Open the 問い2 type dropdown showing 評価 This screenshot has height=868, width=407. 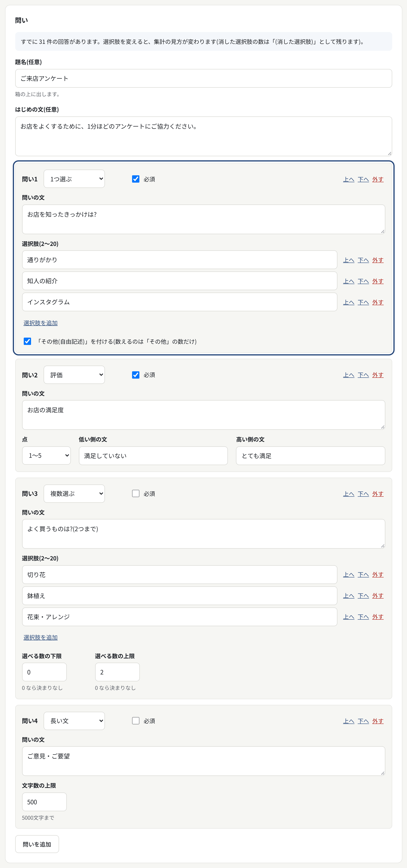pyautogui.click(x=74, y=375)
